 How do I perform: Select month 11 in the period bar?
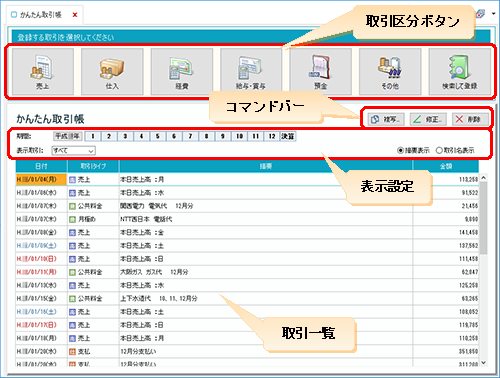(x=256, y=136)
